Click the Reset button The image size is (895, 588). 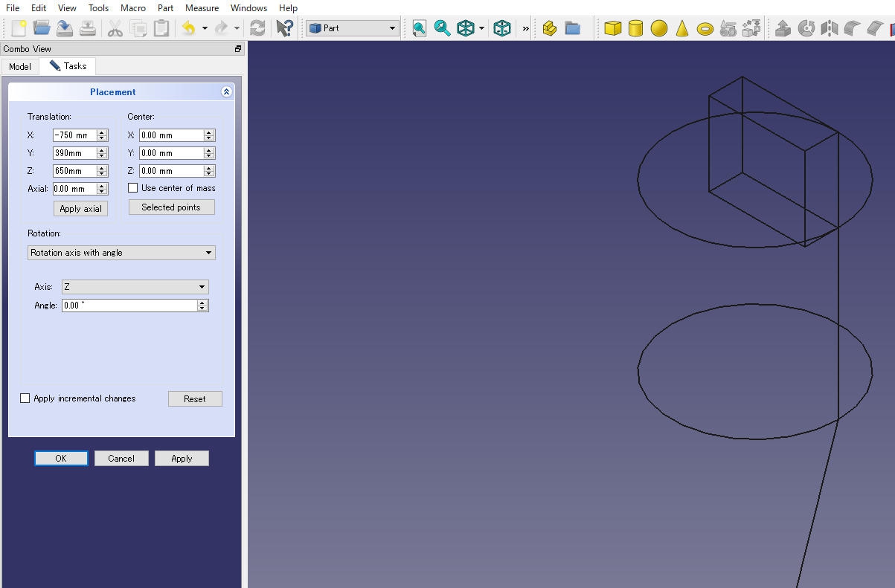pos(195,399)
